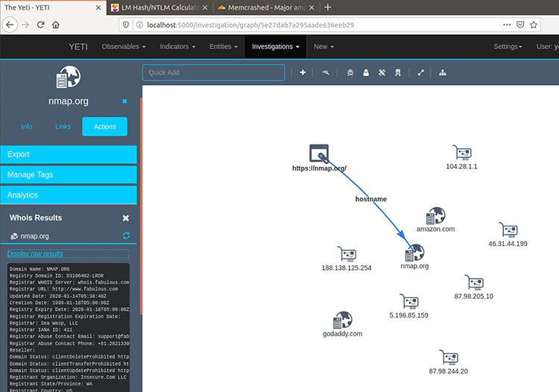The image size is (559, 392).
Task: Click the Manage Tags button
Action: pyautogui.click(x=69, y=174)
